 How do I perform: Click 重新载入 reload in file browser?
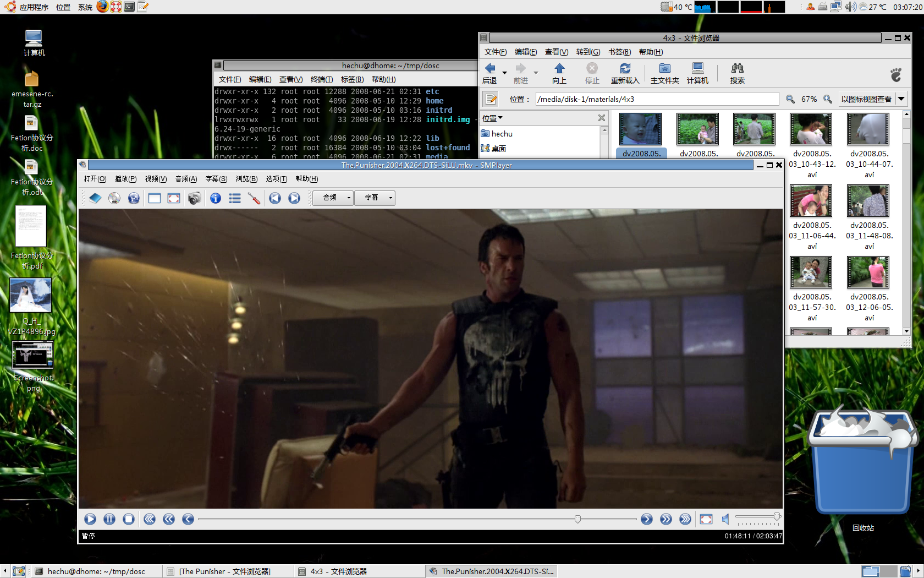[x=625, y=73]
